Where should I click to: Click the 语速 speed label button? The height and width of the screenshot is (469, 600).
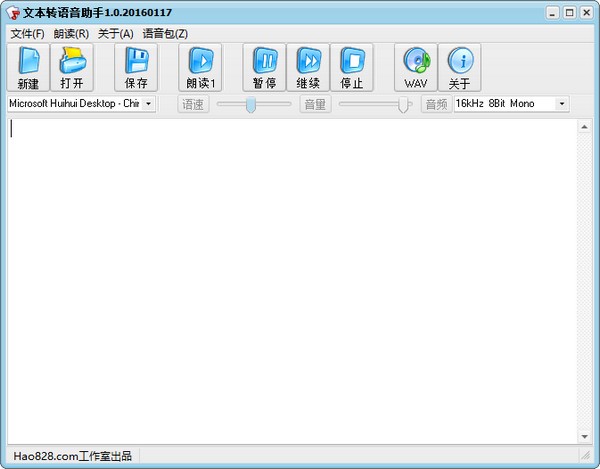point(193,104)
